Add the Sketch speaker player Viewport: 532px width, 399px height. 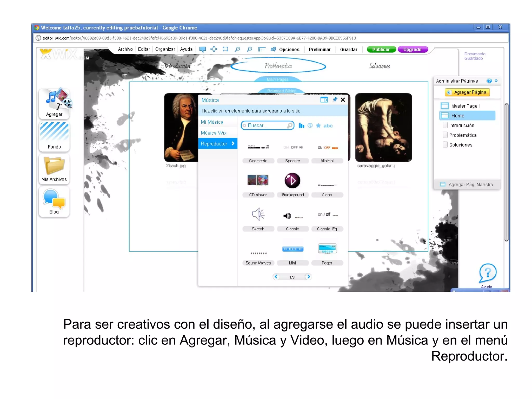click(x=258, y=220)
